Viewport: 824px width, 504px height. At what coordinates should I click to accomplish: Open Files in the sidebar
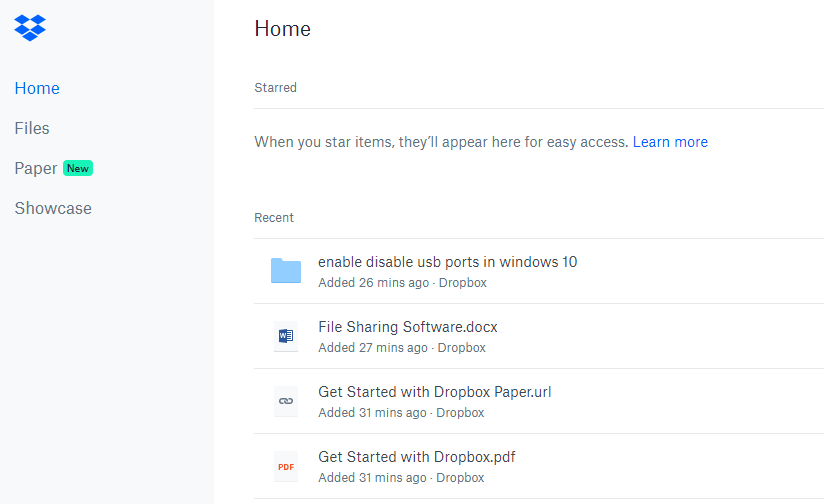32,128
